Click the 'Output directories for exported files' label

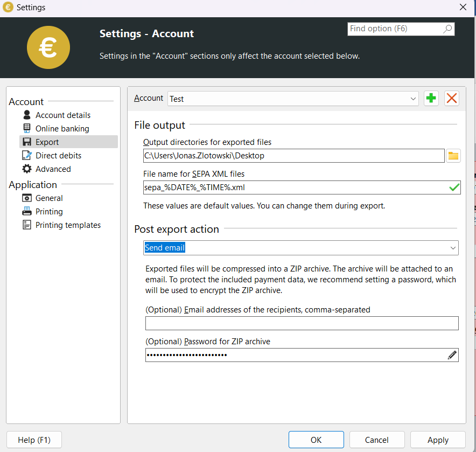click(x=207, y=142)
